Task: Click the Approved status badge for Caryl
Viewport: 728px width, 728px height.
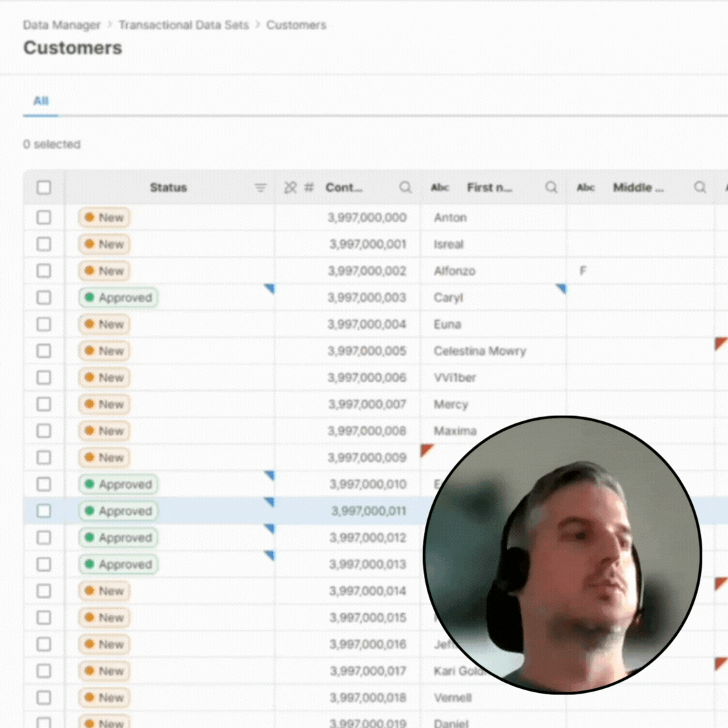Action: coord(118,297)
